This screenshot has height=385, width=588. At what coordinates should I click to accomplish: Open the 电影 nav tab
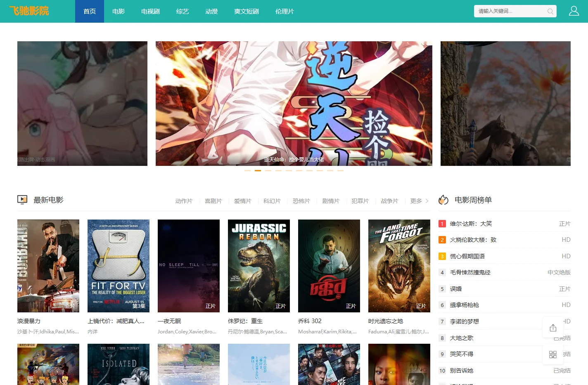(x=119, y=11)
